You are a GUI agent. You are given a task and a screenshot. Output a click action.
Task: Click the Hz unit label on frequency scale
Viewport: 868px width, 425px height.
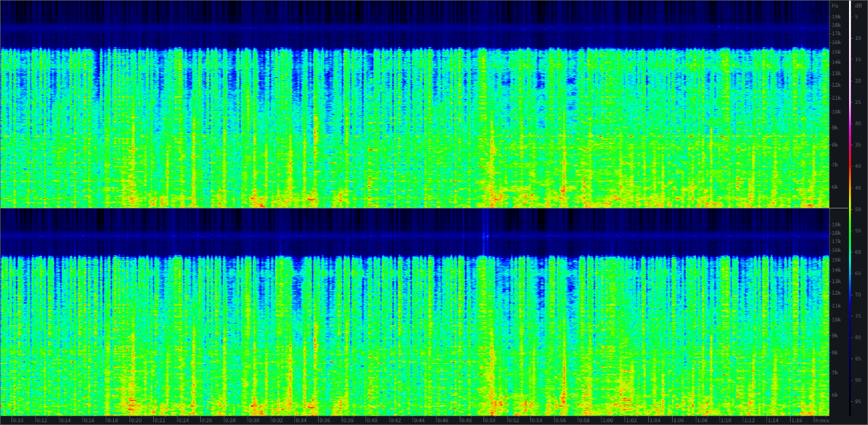[x=835, y=5]
